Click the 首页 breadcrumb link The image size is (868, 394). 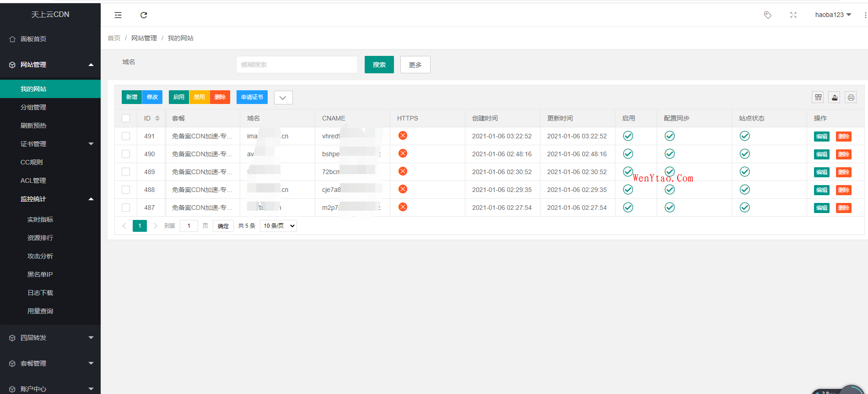[x=114, y=38]
